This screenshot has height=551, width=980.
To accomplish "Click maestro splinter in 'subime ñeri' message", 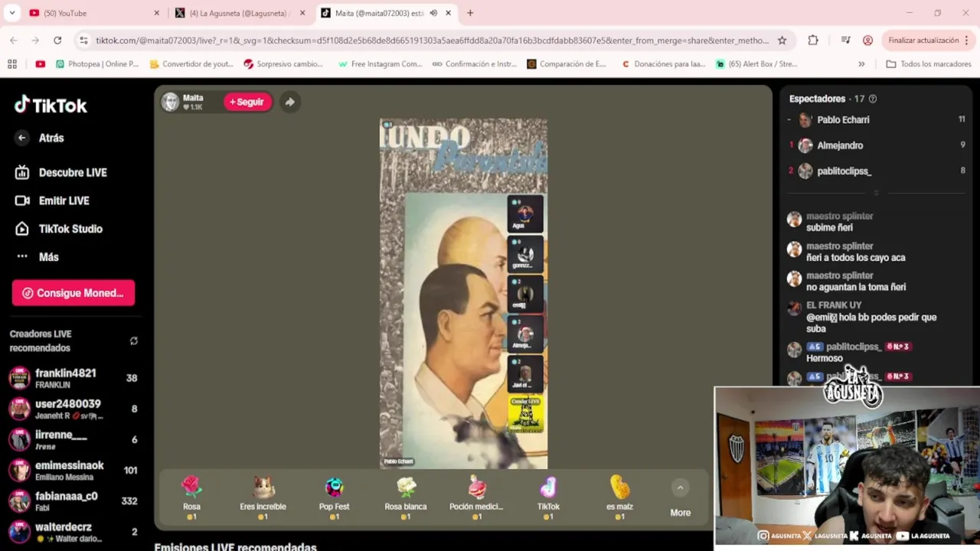I will point(839,217).
